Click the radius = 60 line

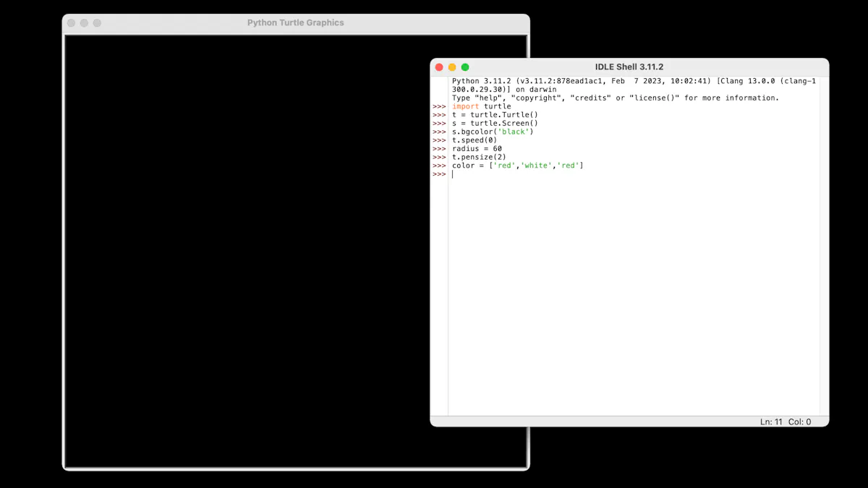pyautogui.click(x=477, y=149)
